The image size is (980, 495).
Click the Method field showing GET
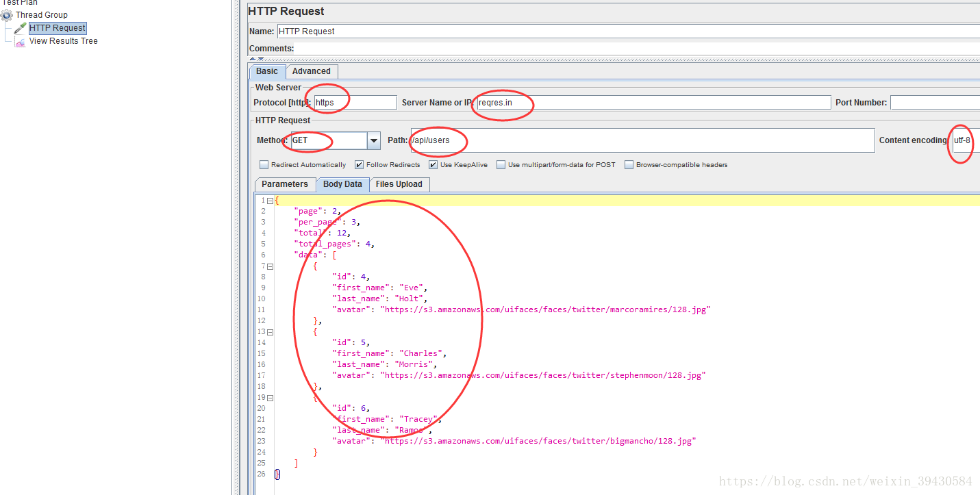[329, 140]
